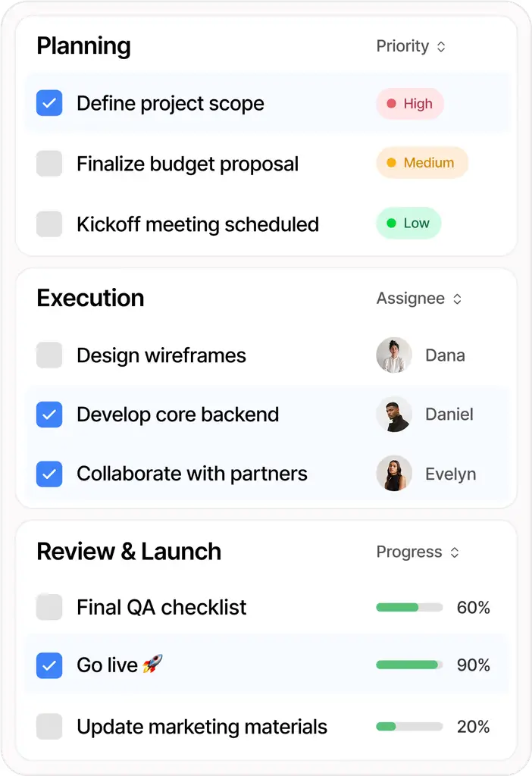Check the Design wireframes task

49,355
